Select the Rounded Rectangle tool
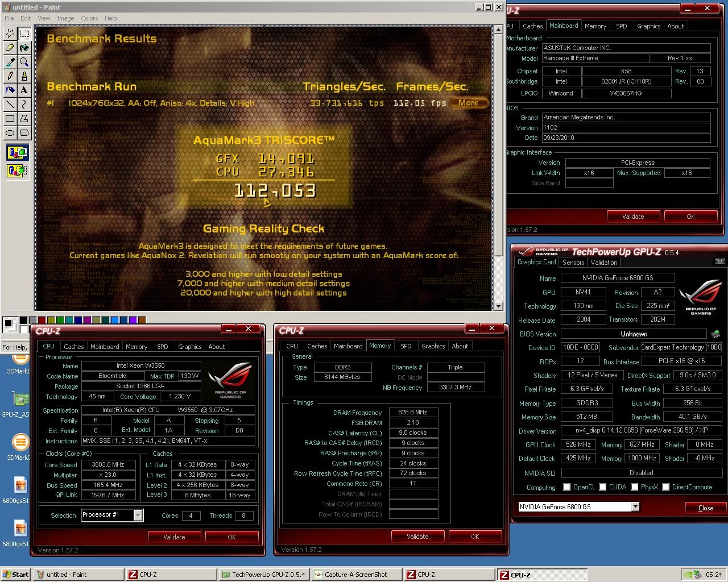 tap(24, 133)
